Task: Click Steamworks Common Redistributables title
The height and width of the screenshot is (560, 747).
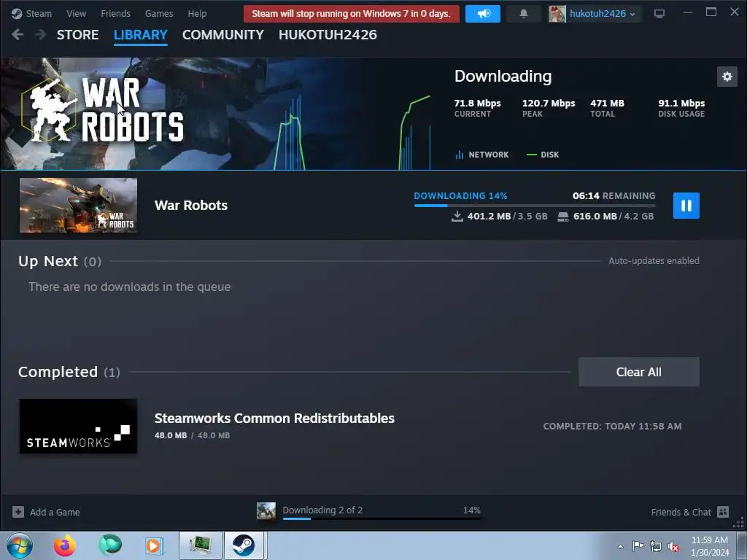Action: click(274, 418)
